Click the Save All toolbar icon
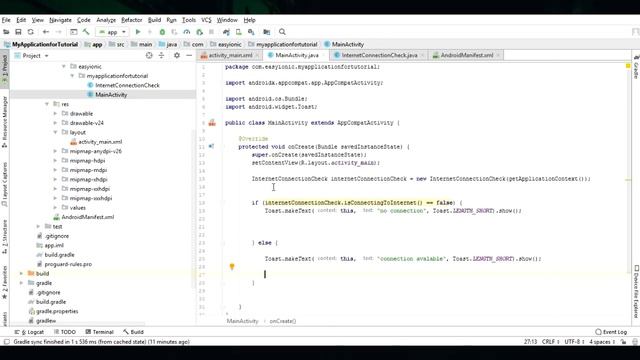 (x=18, y=32)
